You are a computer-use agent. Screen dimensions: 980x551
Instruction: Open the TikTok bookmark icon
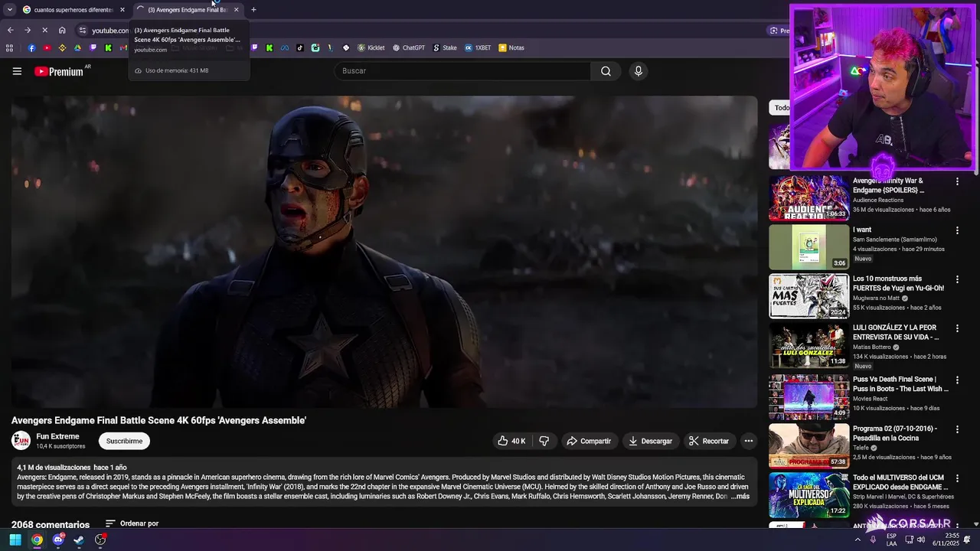[300, 47]
